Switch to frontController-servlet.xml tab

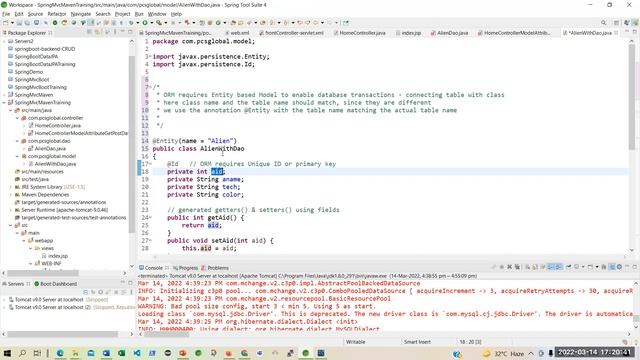coord(291,33)
